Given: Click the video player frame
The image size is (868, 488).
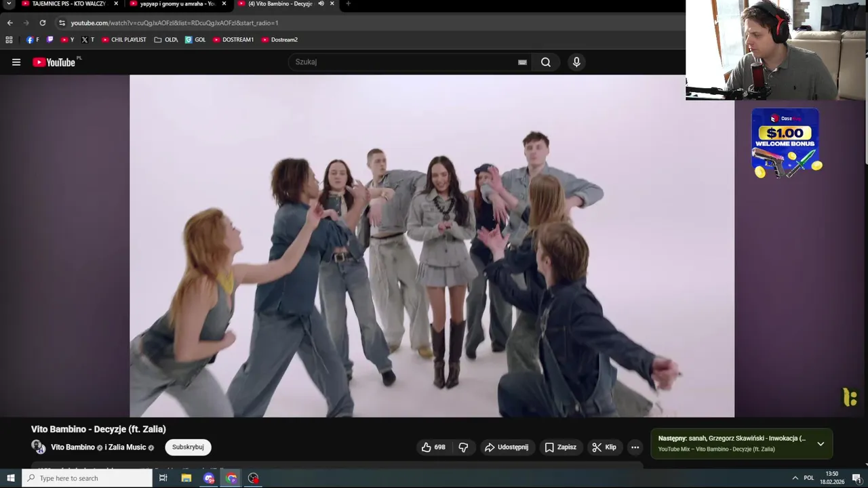Looking at the screenshot, I should point(432,246).
